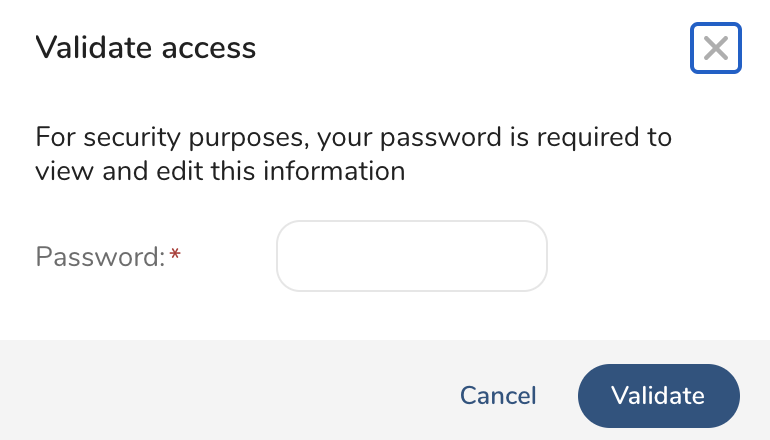Image resolution: width=770 pixels, height=440 pixels.
Task: Click the security purposes description text
Action: pos(353,153)
